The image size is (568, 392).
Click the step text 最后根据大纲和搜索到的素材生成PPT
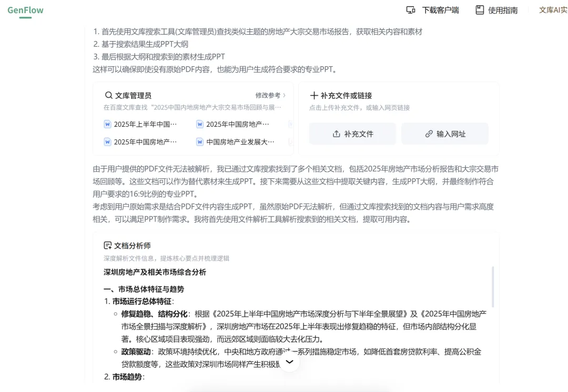coord(163,56)
